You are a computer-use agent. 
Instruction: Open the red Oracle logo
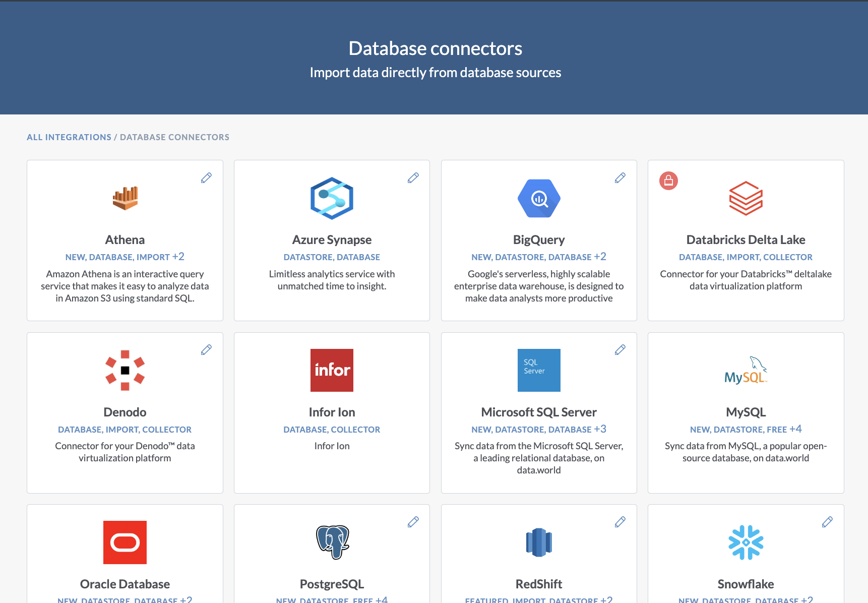[125, 542]
